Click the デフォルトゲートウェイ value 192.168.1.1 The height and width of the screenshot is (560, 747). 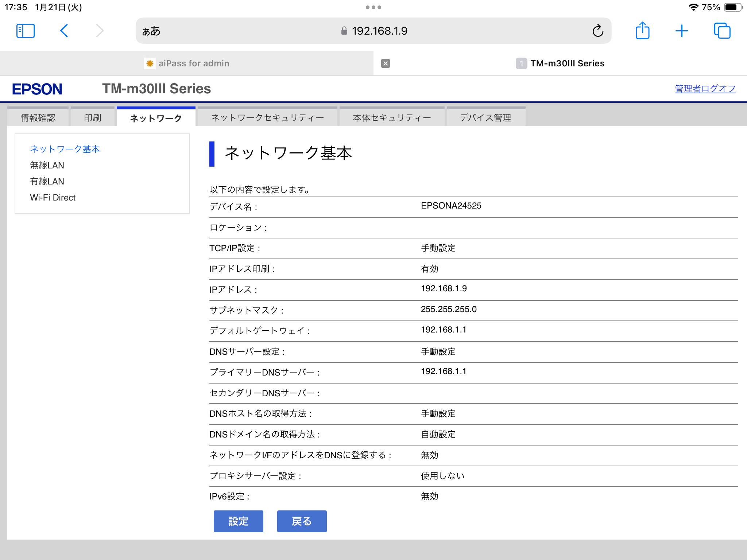coord(444,330)
